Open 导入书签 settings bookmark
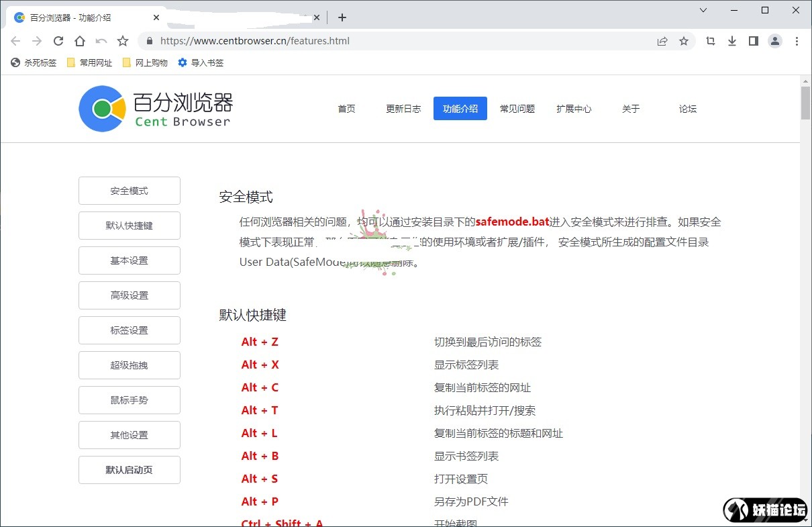The height and width of the screenshot is (527, 812). click(201, 62)
